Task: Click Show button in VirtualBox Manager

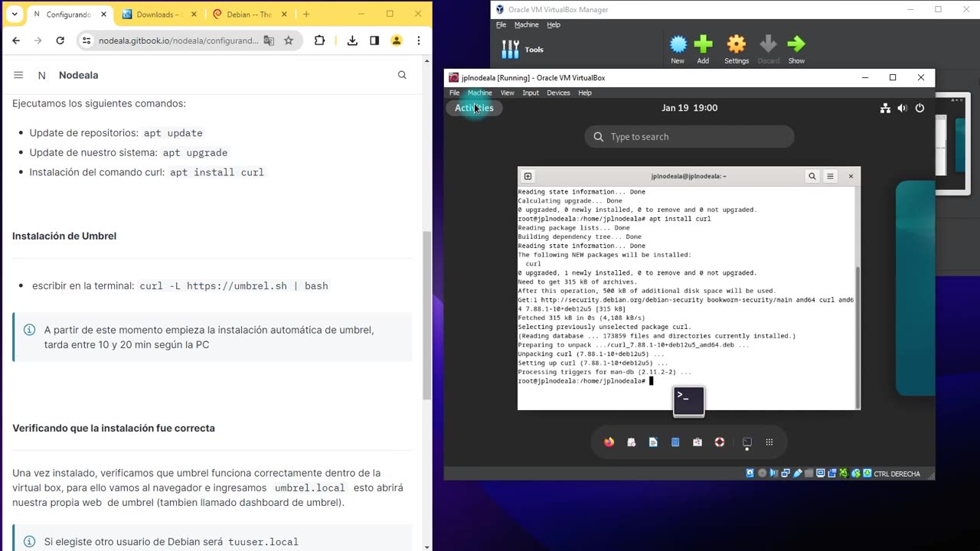Action: pos(796,49)
